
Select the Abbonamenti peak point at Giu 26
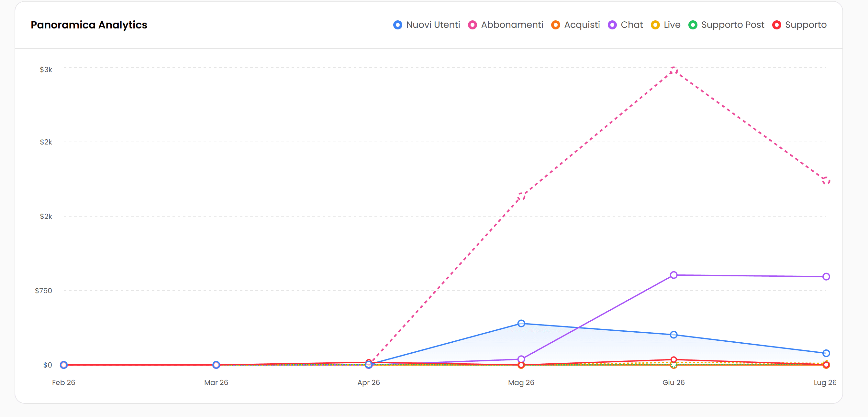[673, 70]
